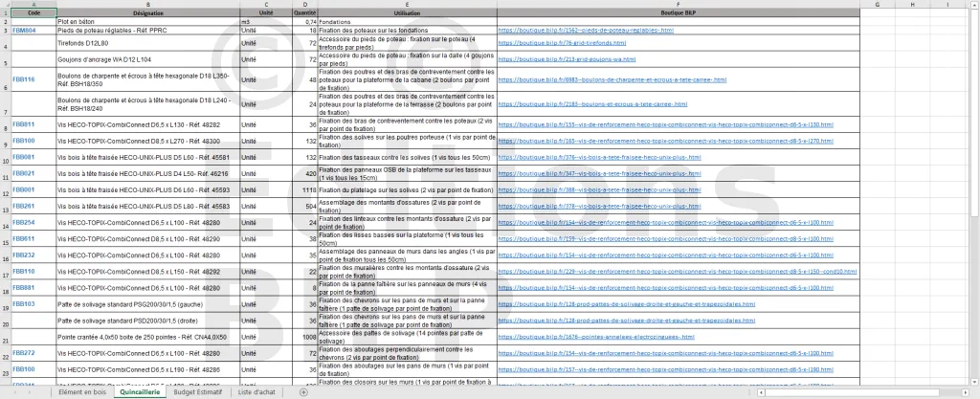This screenshot has height=399, width=980.
Task: Click the Select All corner triangle
Action: (x=5, y=4)
